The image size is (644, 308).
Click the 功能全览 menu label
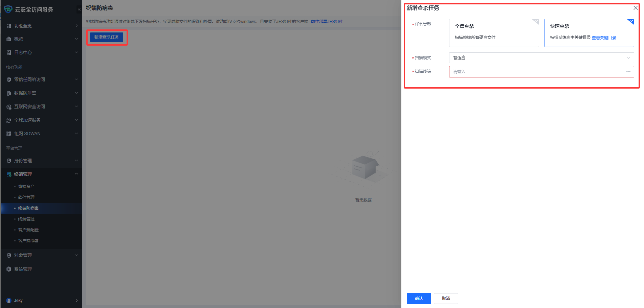[23, 26]
